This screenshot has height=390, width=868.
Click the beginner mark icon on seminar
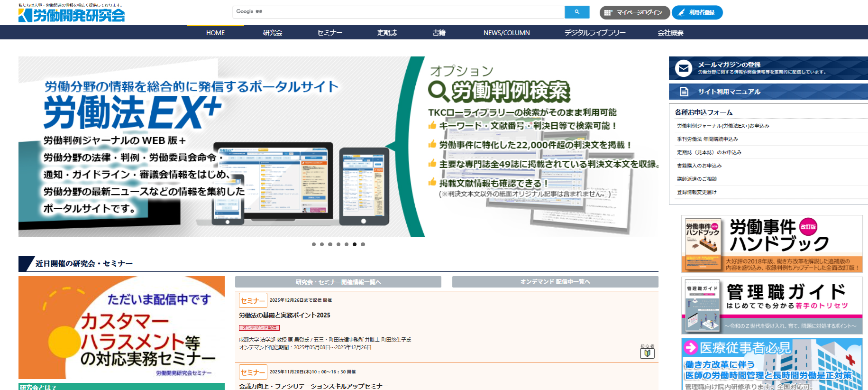[x=647, y=353]
